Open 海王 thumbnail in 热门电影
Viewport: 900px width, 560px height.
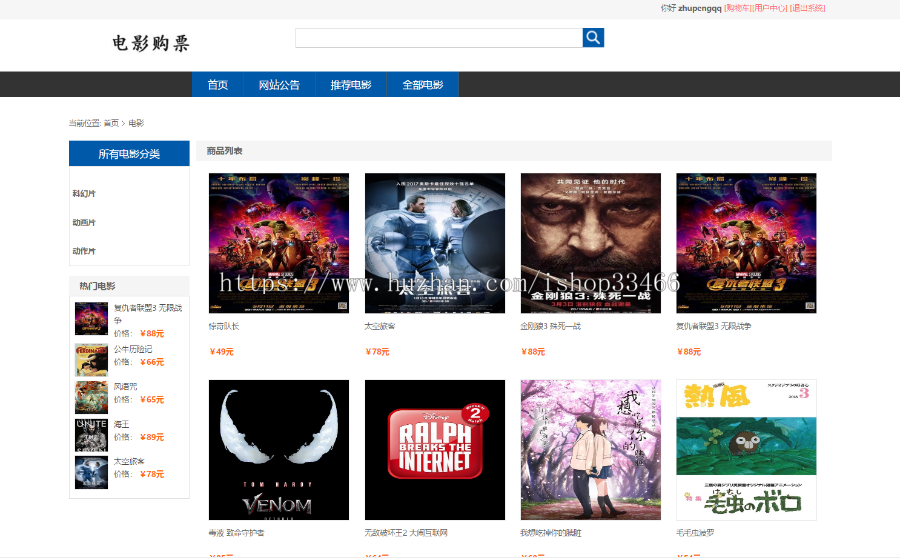[91, 435]
